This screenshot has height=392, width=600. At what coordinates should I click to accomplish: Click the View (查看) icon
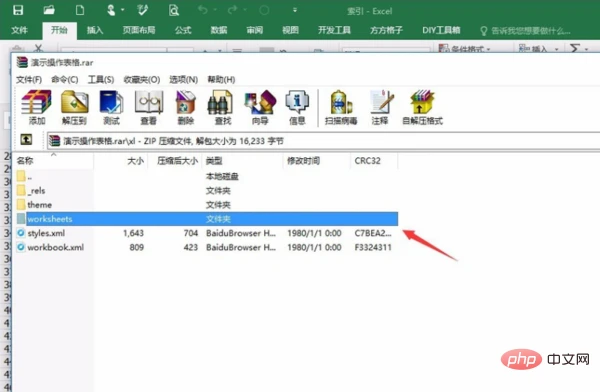coord(149,107)
